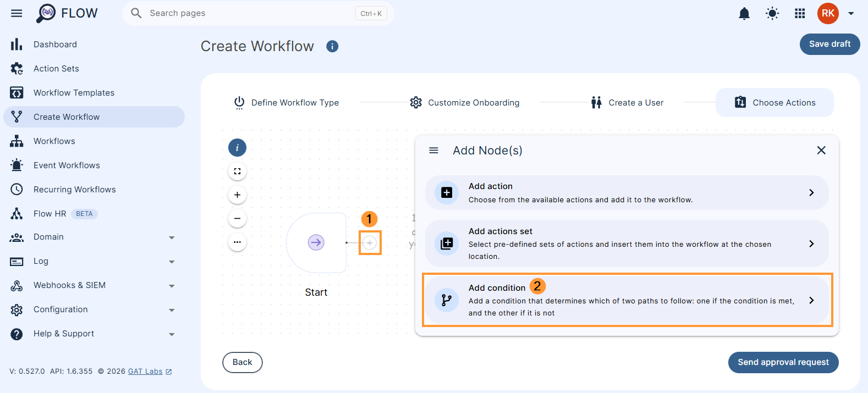Choose the Add condition option
The height and width of the screenshot is (393, 868).
click(x=627, y=300)
